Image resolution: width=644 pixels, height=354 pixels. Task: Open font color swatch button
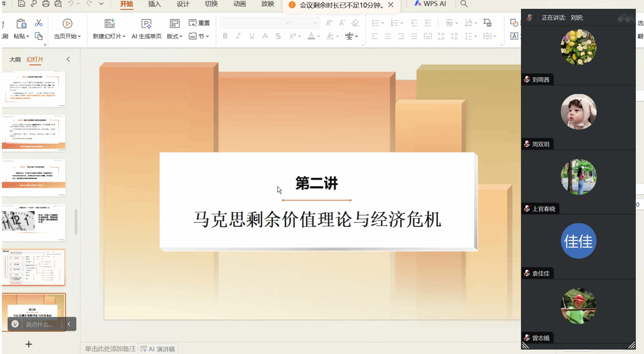(311, 36)
